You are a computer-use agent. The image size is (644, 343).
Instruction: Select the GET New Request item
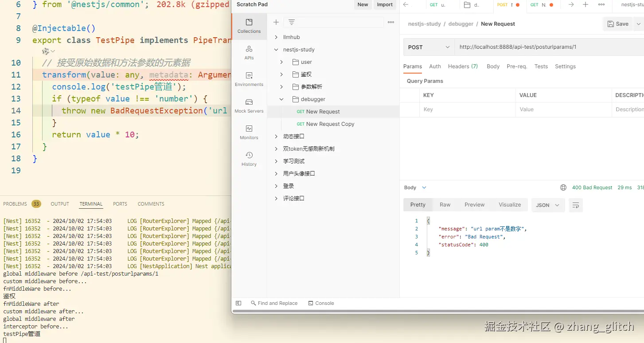pyautogui.click(x=333, y=112)
